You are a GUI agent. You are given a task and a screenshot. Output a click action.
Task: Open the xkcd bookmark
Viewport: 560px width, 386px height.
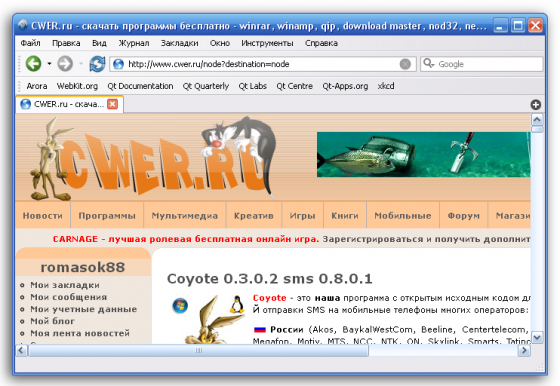click(x=386, y=86)
